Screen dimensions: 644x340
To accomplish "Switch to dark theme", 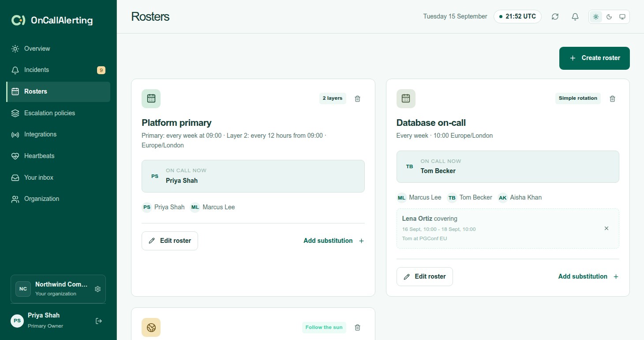I will (609, 17).
